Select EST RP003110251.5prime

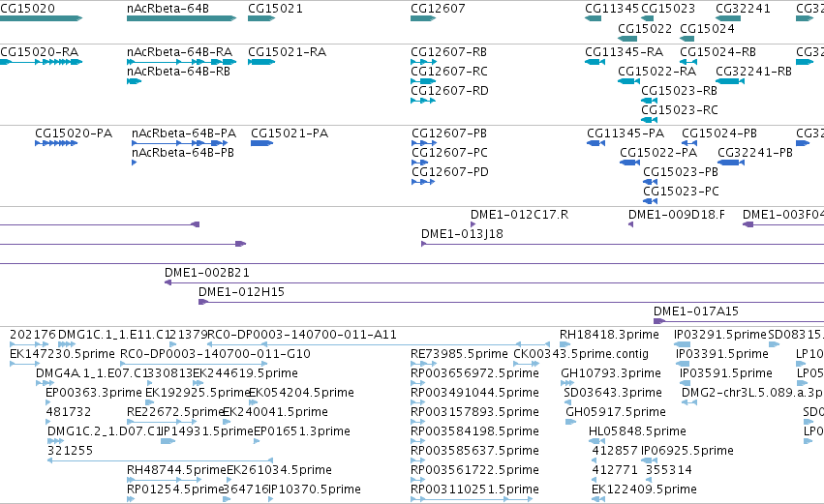[x=474, y=489]
